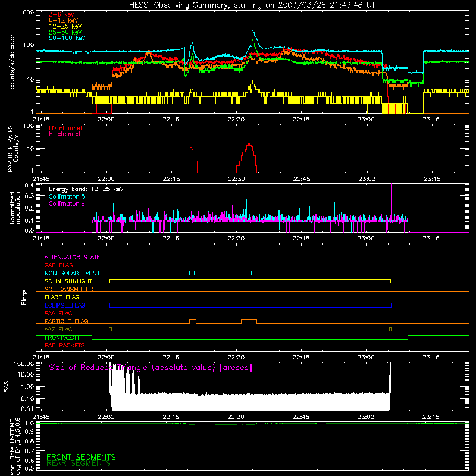
Task: Click the 23:00 tick label under particle plot
Action: click(x=367, y=179)
